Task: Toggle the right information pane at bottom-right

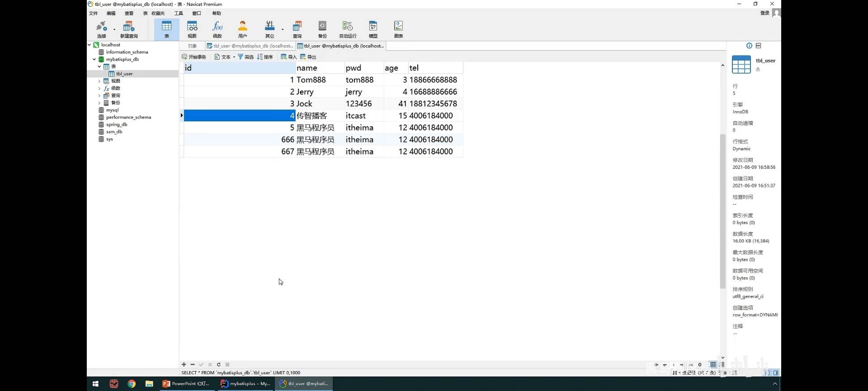Action: click(x=776, y=373)
